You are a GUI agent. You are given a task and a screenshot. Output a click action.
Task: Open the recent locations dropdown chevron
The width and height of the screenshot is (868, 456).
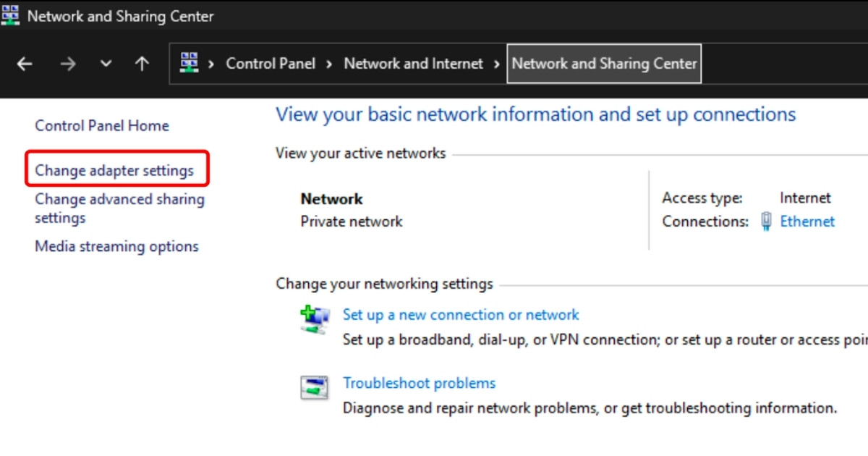click(x=105, y=64)
